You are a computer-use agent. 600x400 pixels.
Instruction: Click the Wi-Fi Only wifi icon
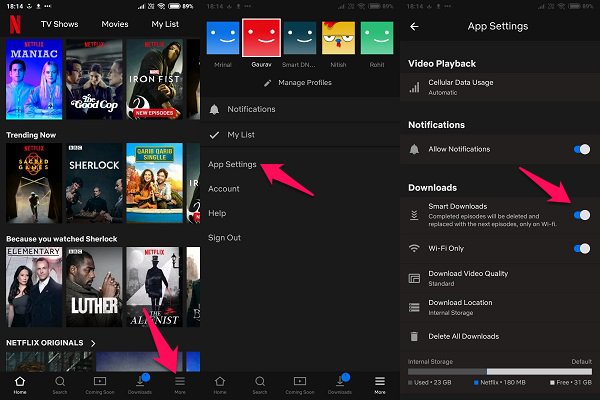pyautogui.click(x=414, y=248)
